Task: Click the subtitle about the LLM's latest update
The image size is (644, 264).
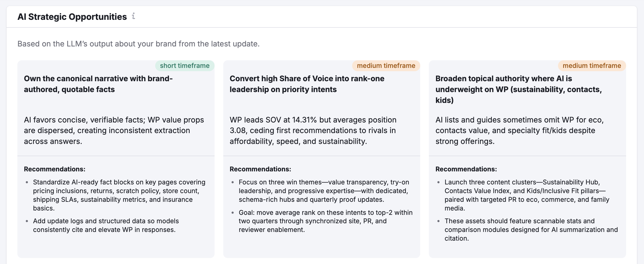Action: pos(138,43)
